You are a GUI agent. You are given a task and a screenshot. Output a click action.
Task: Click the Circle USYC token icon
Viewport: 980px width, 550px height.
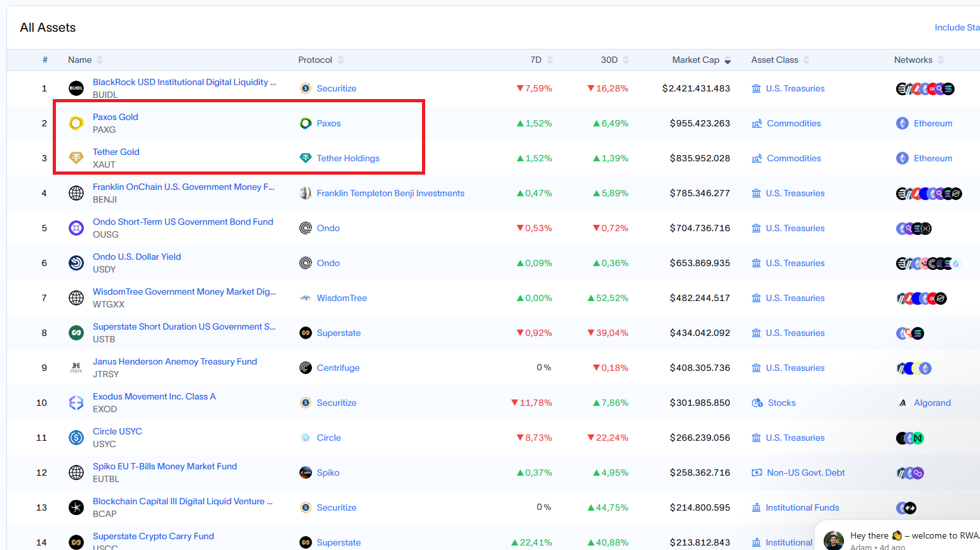pyautogui.click(x=76, y=438)
